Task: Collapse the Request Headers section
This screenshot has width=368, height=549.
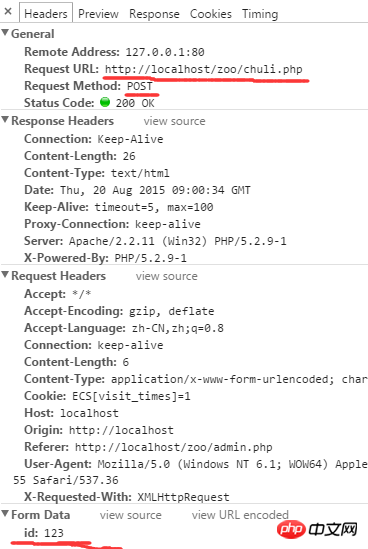Action: pyautogui.click(x=5, y=275)
